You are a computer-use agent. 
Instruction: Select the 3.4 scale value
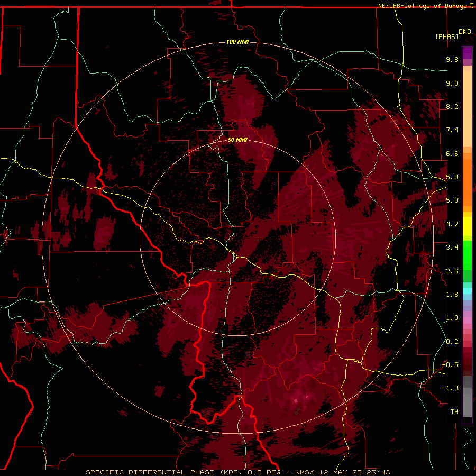pos(452,248)
